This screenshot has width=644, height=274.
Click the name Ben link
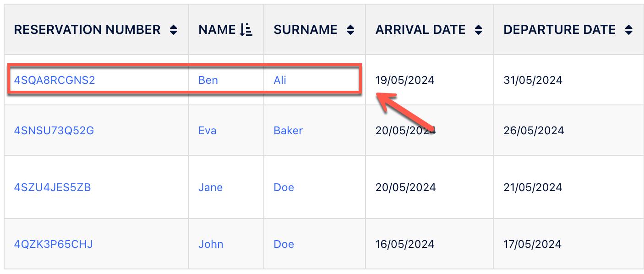pos(208,80)
